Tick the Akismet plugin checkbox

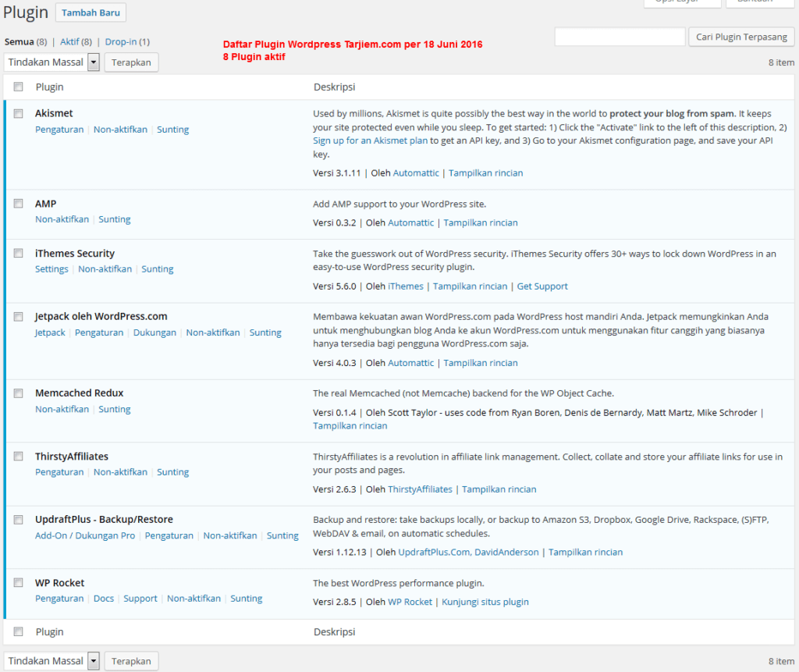(19, 114)
